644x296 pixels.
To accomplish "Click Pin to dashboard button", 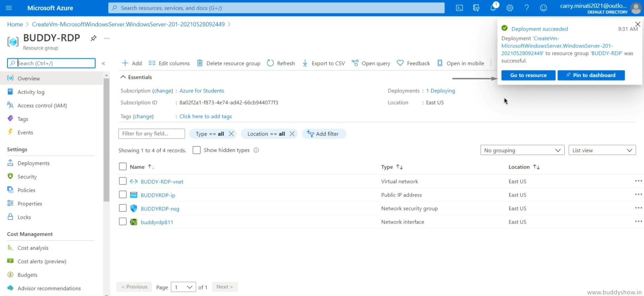I will click(x=591, y=75).
